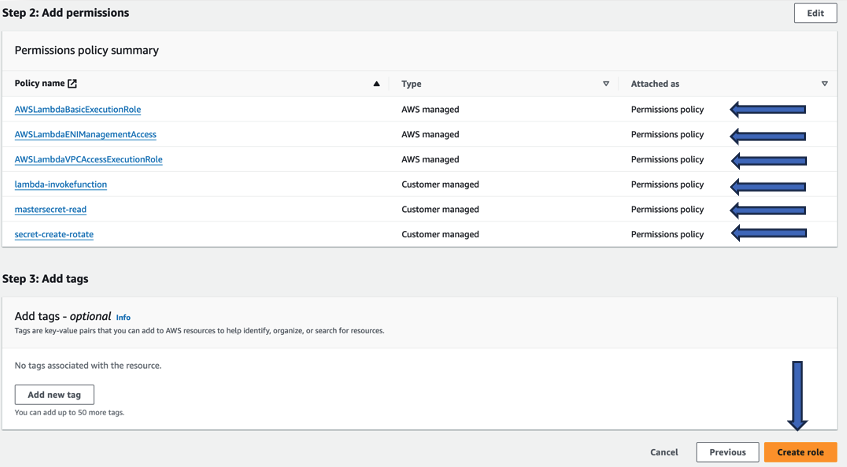Click the orange Create role button
The image size is (847, 467).
801,452
